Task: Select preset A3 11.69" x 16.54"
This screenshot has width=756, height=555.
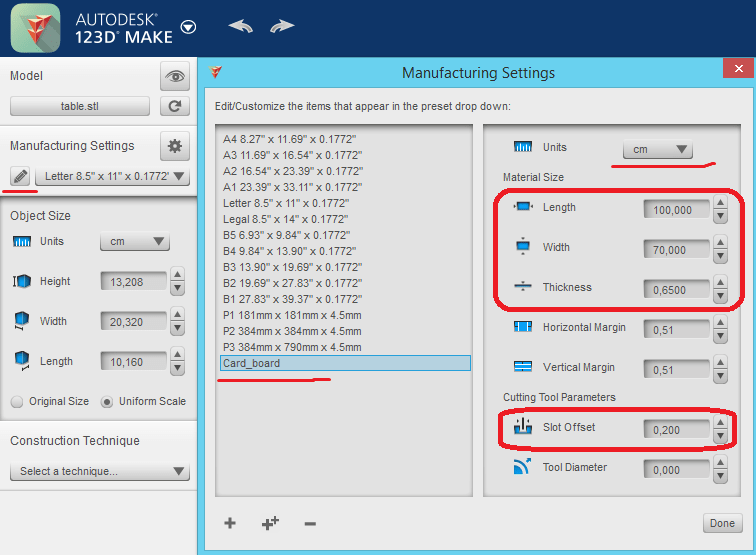Action: [292, 155]
